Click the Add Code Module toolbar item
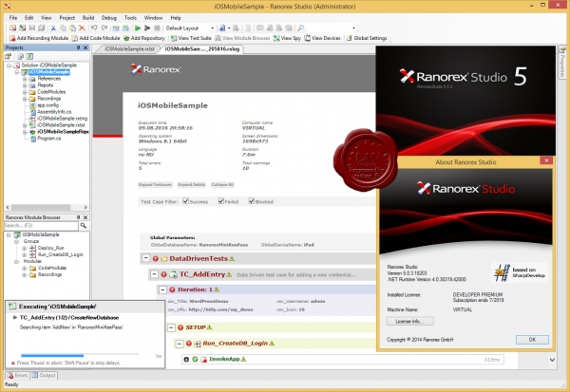The image size is (570, 392). coord(96,38)
